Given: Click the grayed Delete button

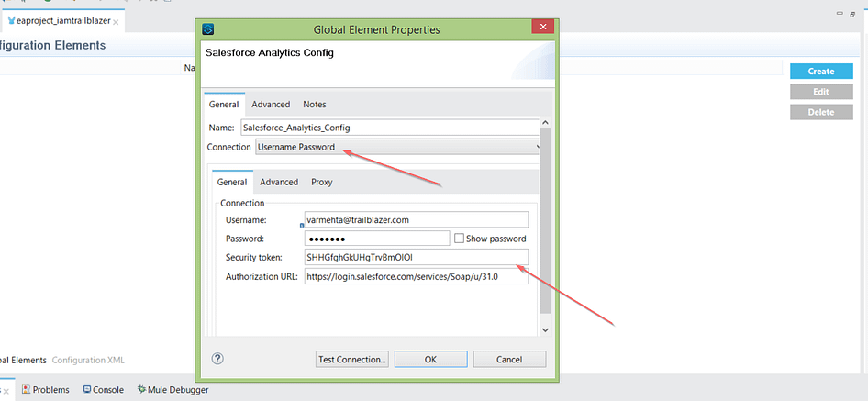Looking at the screenshot, I should [820, 112].
